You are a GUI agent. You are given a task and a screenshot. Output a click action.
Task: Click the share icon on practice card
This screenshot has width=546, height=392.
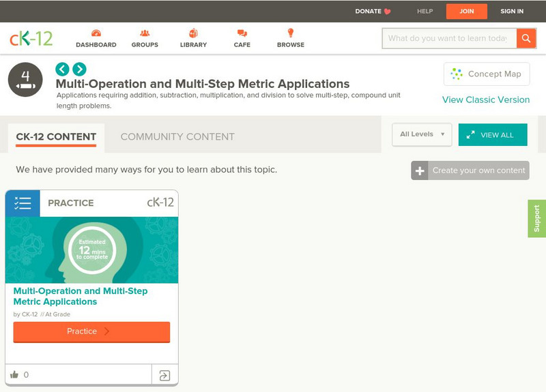[164, 375]
